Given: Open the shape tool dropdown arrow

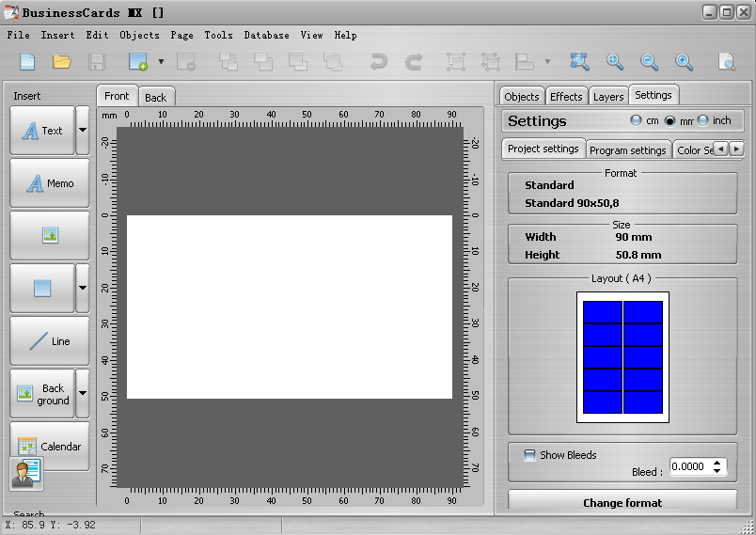Looking at the screenshot, I should click(x=83, y=289).
